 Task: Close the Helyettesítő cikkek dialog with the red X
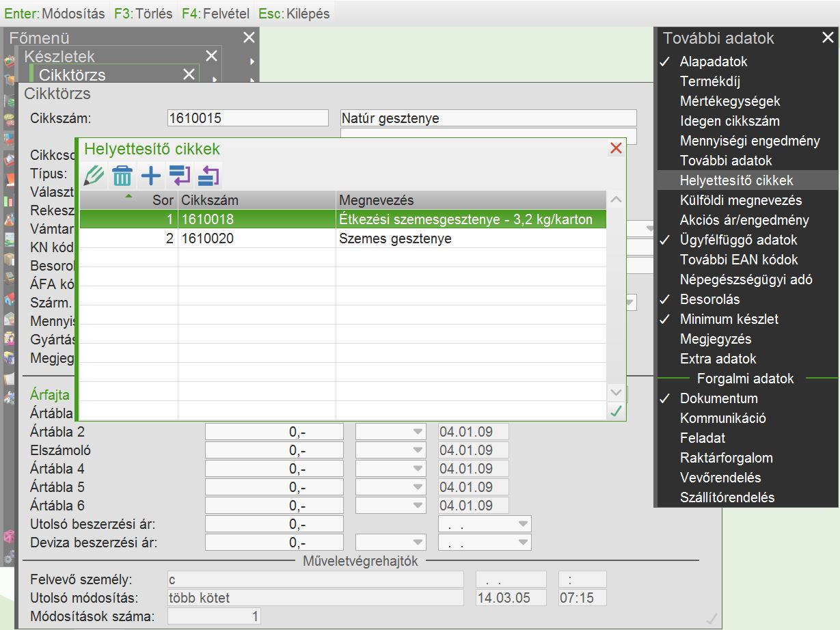616,148
